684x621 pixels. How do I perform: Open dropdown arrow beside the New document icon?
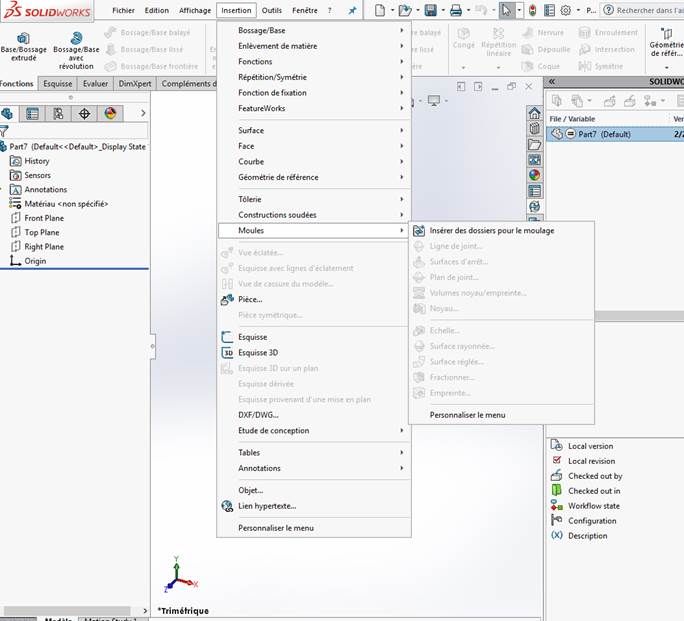point(389,10)
